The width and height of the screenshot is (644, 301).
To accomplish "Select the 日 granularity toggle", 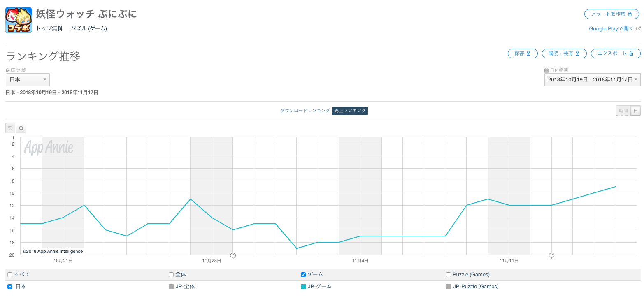I will (635, 111).
